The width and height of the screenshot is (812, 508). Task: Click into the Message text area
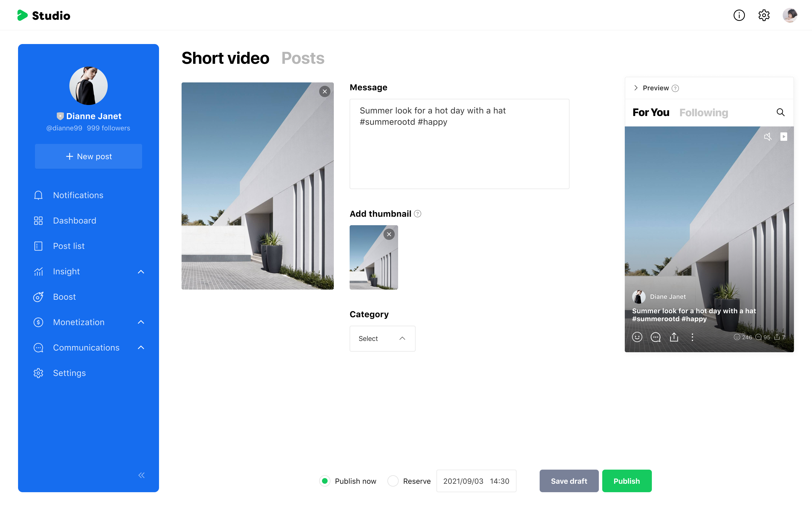459,144
